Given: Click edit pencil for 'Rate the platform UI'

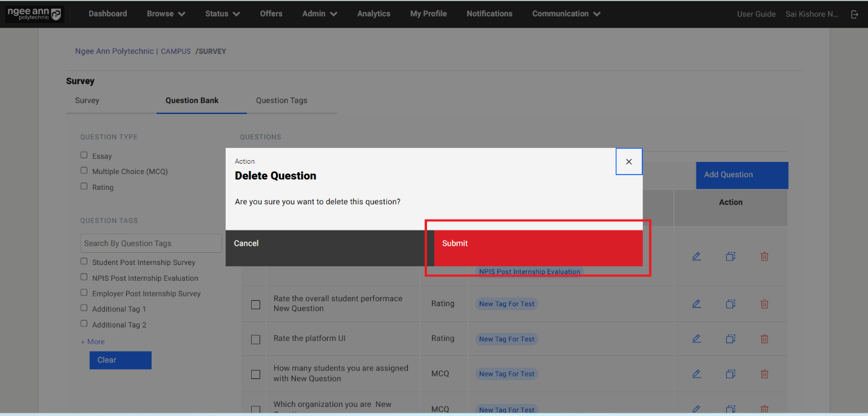Looking at the screenshot, I should (x=696, y=339).
